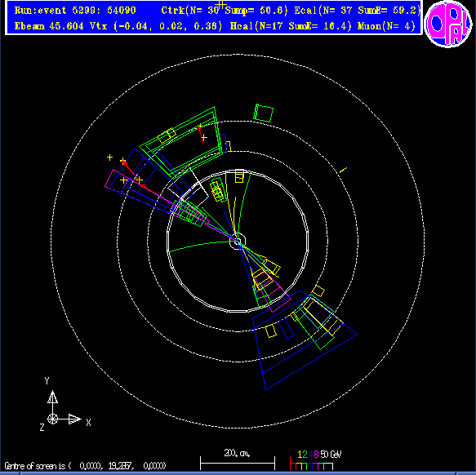Click the Muon(N= 4) counter text
Viewport: 476px width, 475px height.
click(386, 26)
